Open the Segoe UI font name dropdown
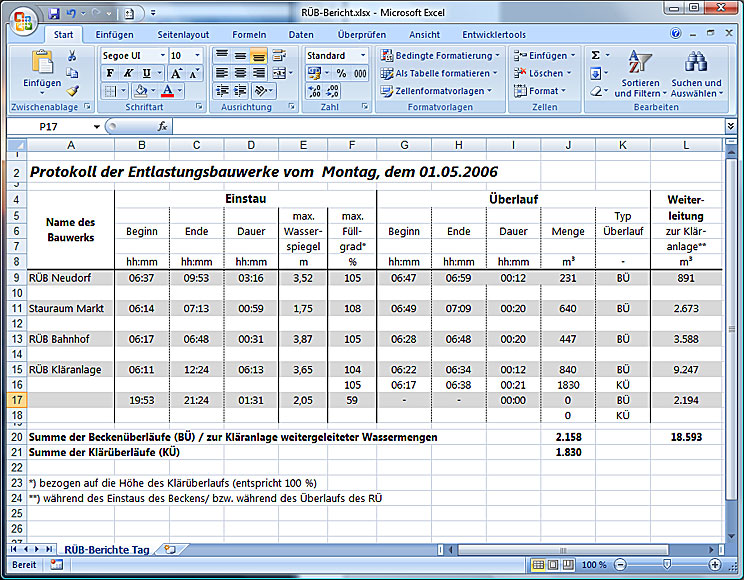This screenshot has width=744, height=580. 163,56
